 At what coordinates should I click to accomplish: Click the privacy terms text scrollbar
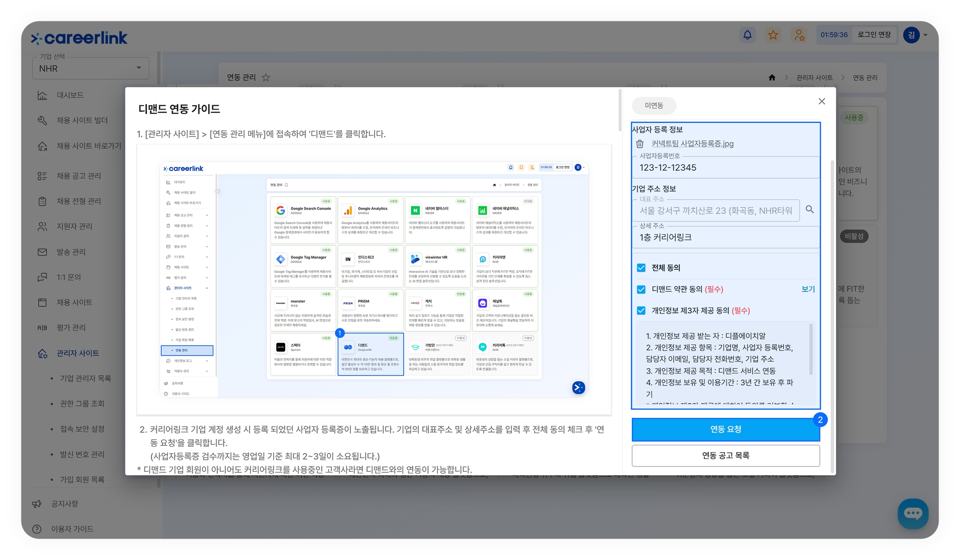(x=810, y=350)
